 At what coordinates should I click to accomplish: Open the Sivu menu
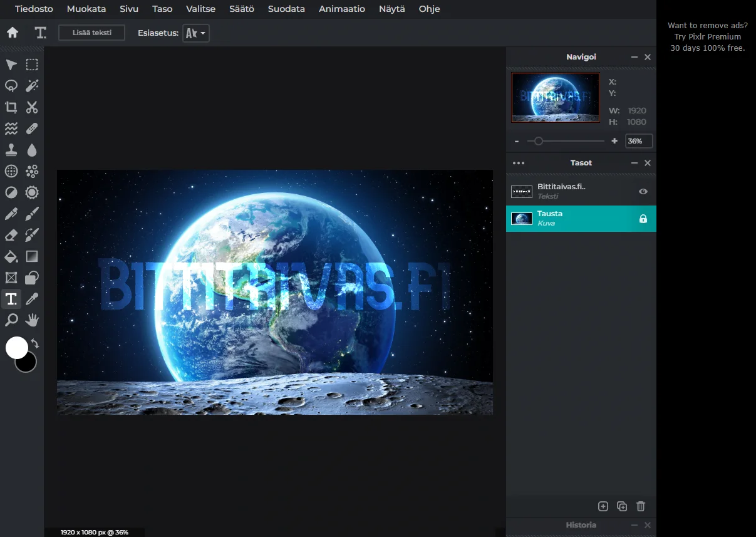click(129, 9)
